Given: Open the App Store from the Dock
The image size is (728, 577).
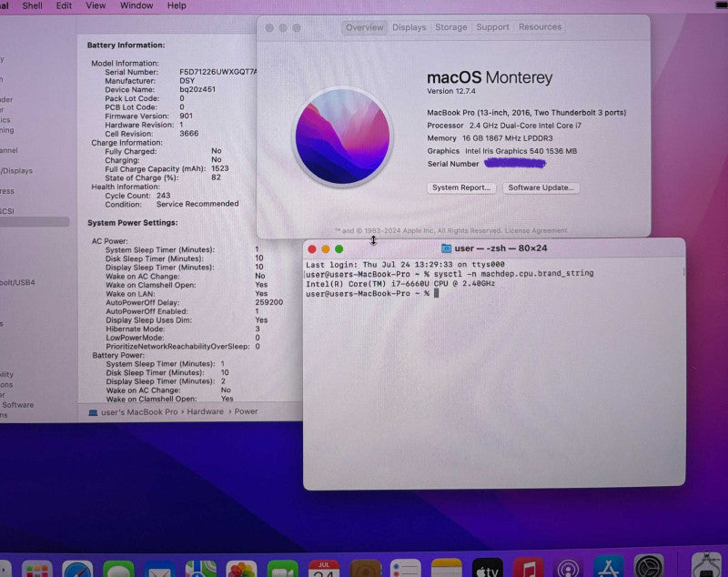Looking at the screenshot, I should (609, 567).
